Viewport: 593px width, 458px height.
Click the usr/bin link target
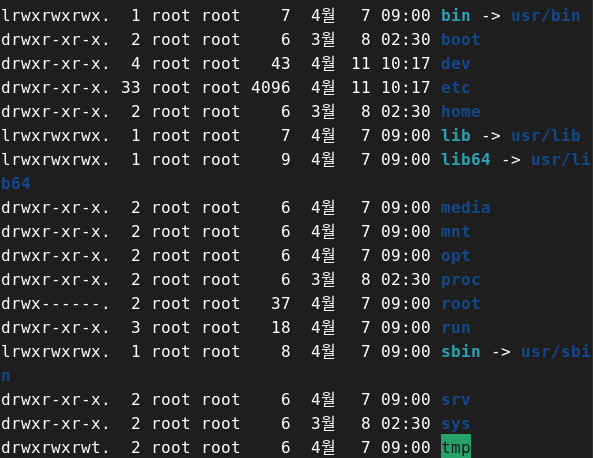[x=545, y=16]
